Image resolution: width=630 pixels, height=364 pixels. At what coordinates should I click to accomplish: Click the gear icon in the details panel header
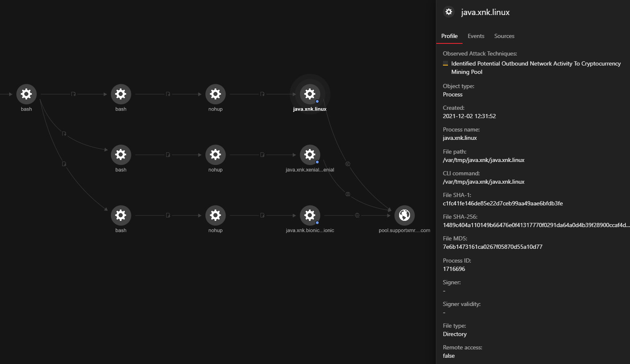[449, 12]
